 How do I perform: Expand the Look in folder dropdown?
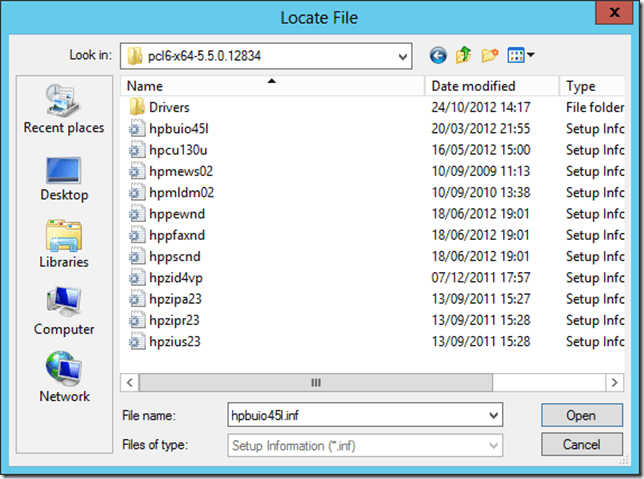(x=402, y=55)
